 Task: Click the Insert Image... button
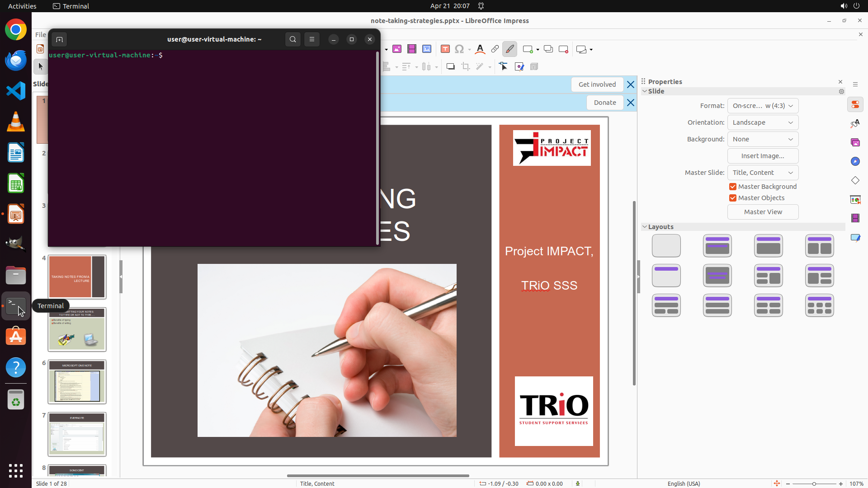coord(763,156)
